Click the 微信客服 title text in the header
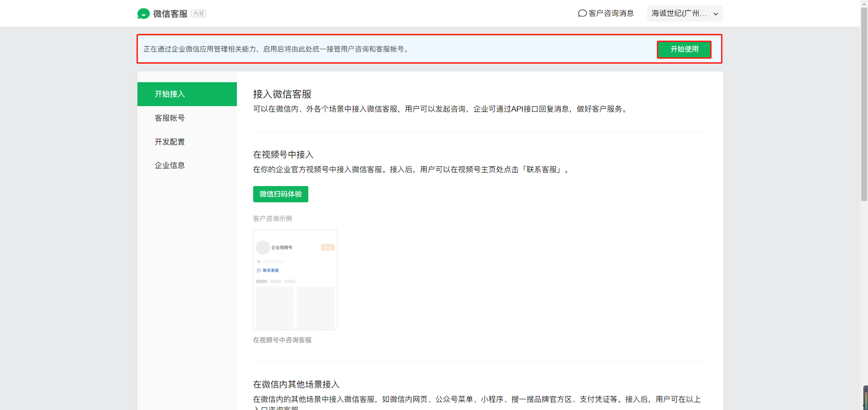The image size is (868, 410). pos(170,14)
